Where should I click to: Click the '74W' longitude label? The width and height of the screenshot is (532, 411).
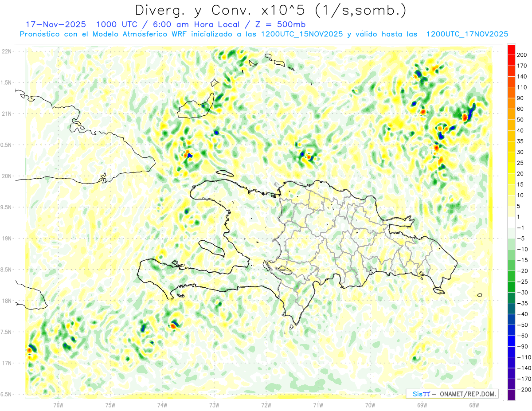pyautogui.click(x=162, y=405)
